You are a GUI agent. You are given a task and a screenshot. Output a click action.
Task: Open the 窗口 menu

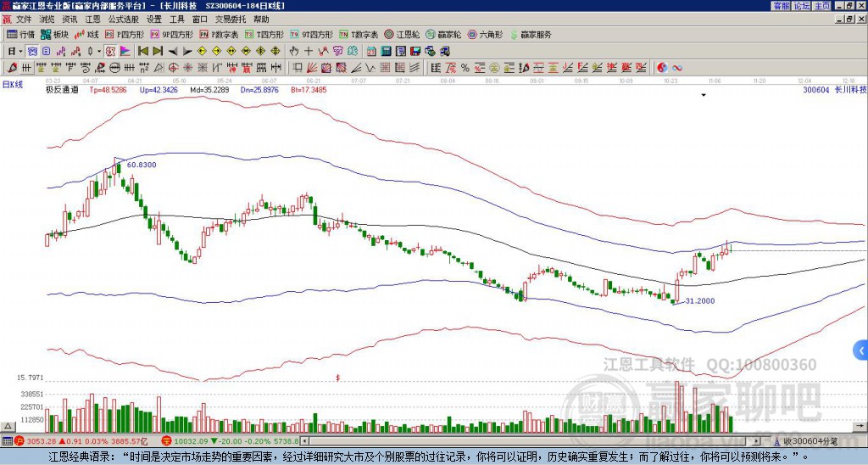coord(200,20)
